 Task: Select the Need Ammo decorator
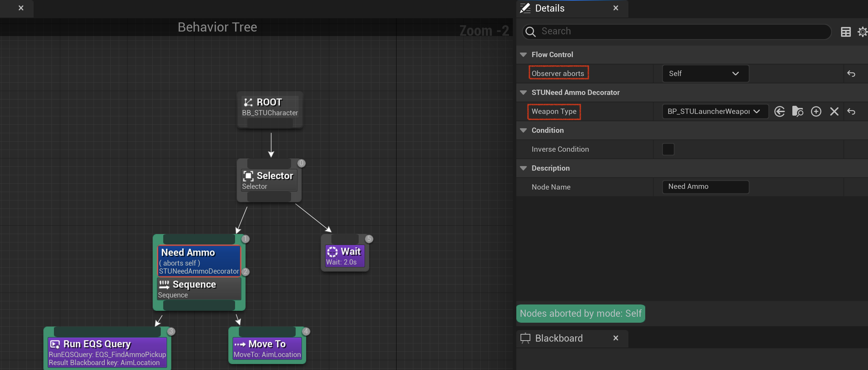pyautogui.click(x=199, y=261)
